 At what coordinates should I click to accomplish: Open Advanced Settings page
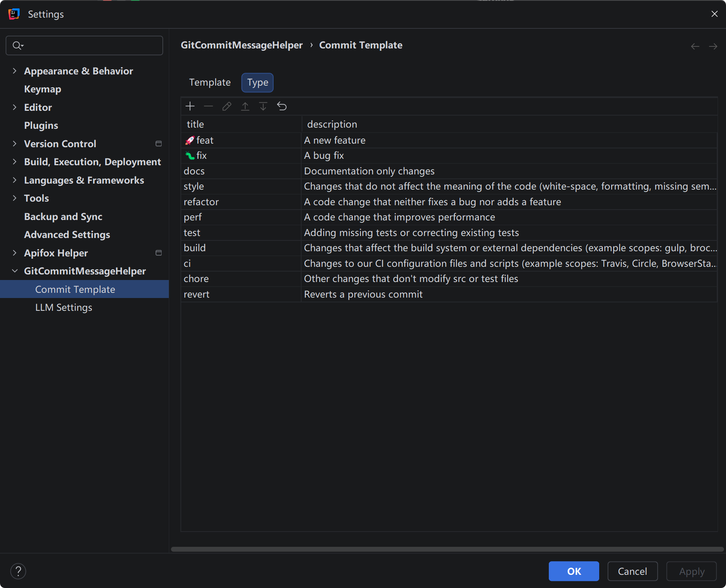click(x=67, y=235)
